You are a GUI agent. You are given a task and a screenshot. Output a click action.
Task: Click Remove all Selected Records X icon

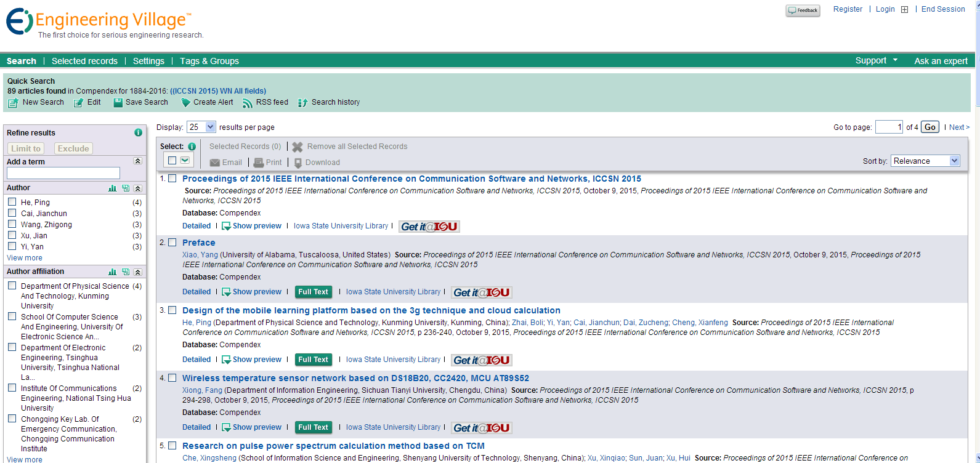click(x=298, y=147)
